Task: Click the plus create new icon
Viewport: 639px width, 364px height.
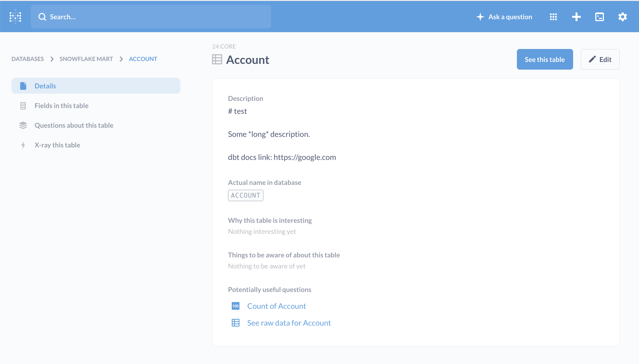Action: 576,17
